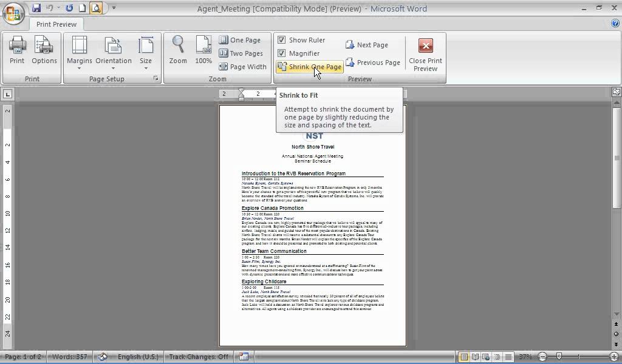Click the Undo icon in Quick Access toolbar
This screenshot has width=622, height=364.
(x=50, y=7)
